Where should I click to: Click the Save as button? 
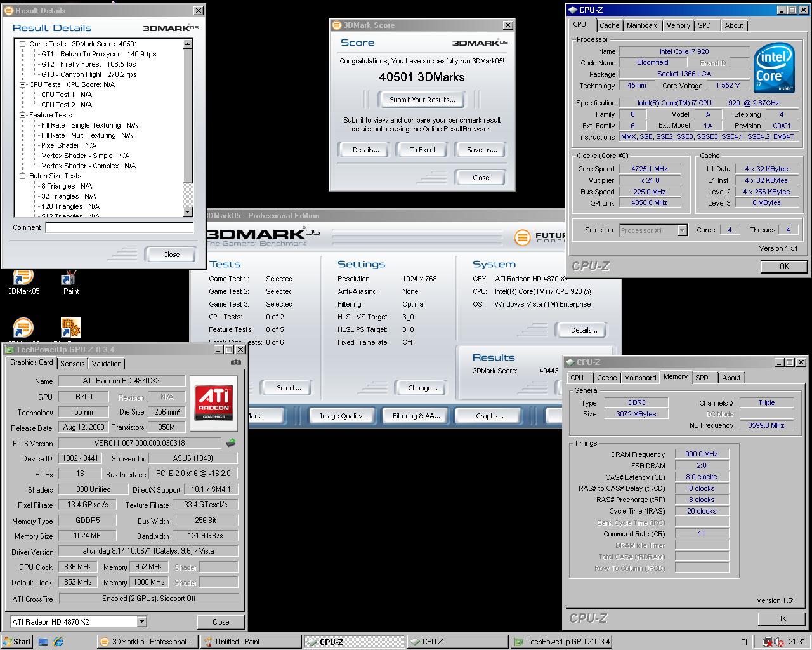click(481, 150)
